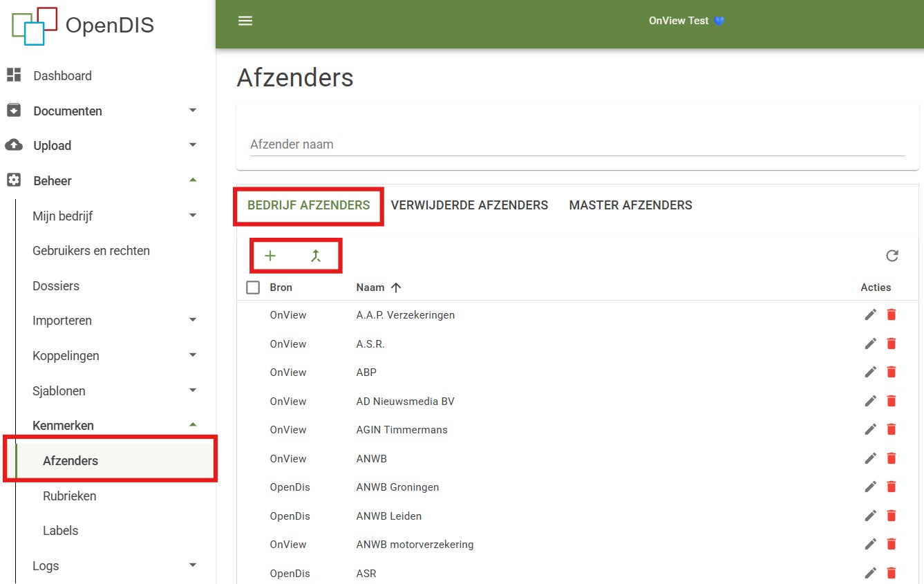Delete ANWB Leiden
This screenshot has width=924, height=584.
pos(892,516)
